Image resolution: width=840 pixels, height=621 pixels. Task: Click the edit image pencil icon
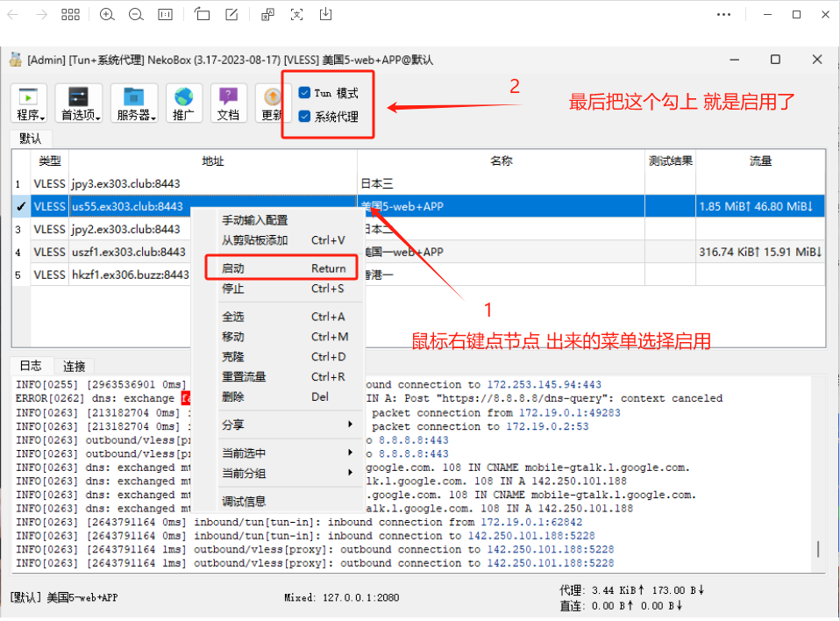coord(231,14)
